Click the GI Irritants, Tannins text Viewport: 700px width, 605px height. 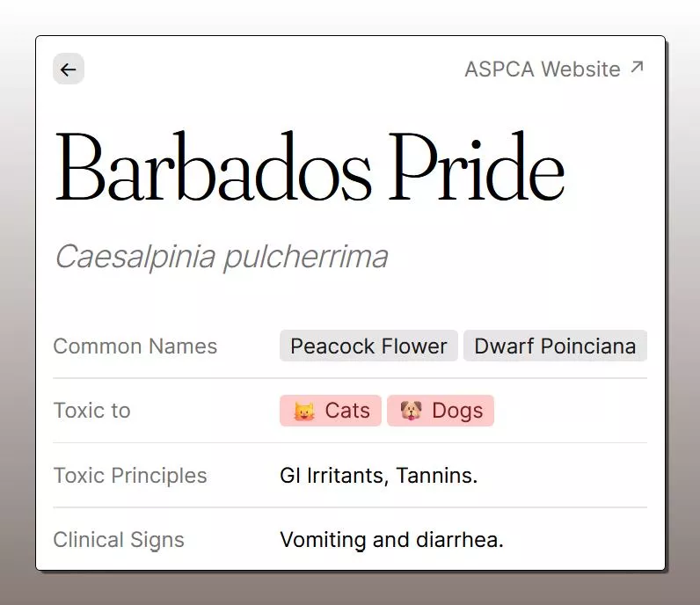(378, 476)
